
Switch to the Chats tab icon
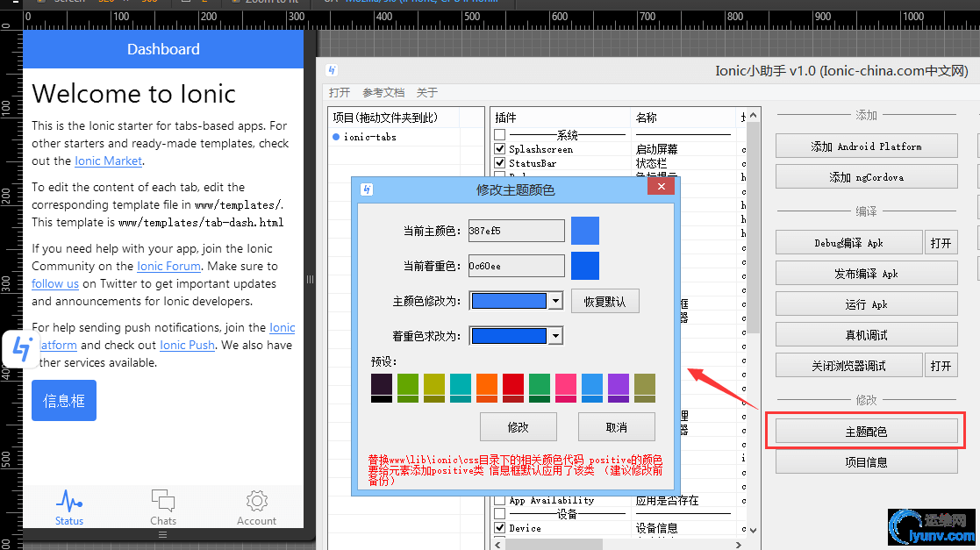163,501
